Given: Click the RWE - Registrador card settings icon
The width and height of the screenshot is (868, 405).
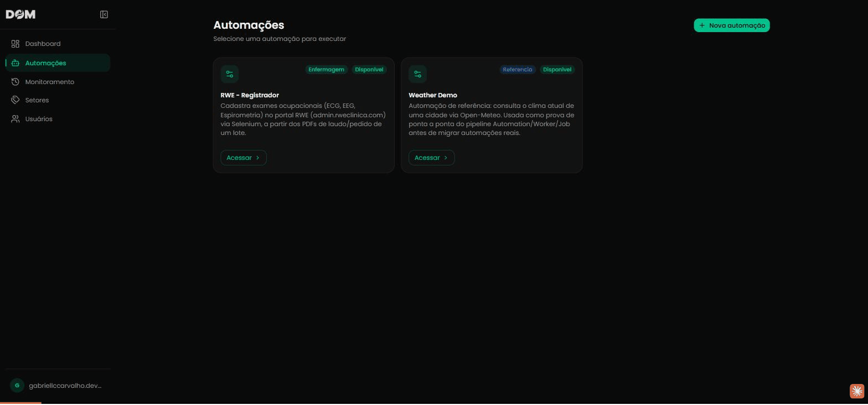Looking at the screenshot, I should point(230,74).
